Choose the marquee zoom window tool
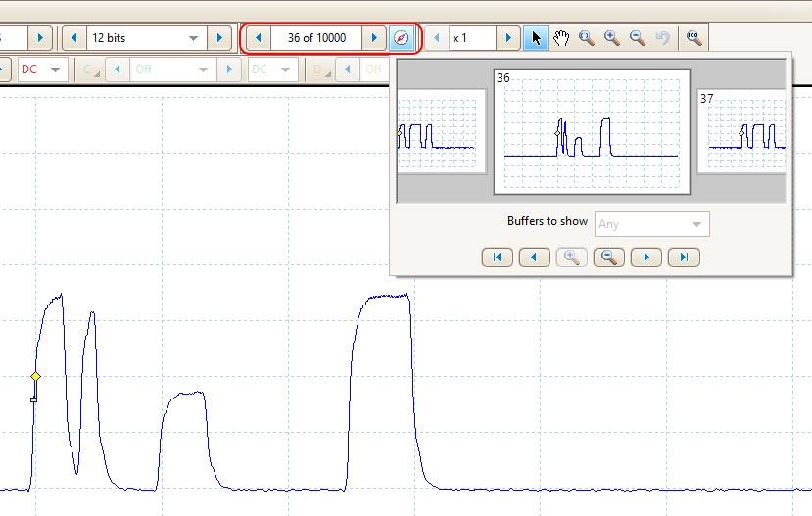The width and height of the screenshot is (812, 516). tap(586, 38)
